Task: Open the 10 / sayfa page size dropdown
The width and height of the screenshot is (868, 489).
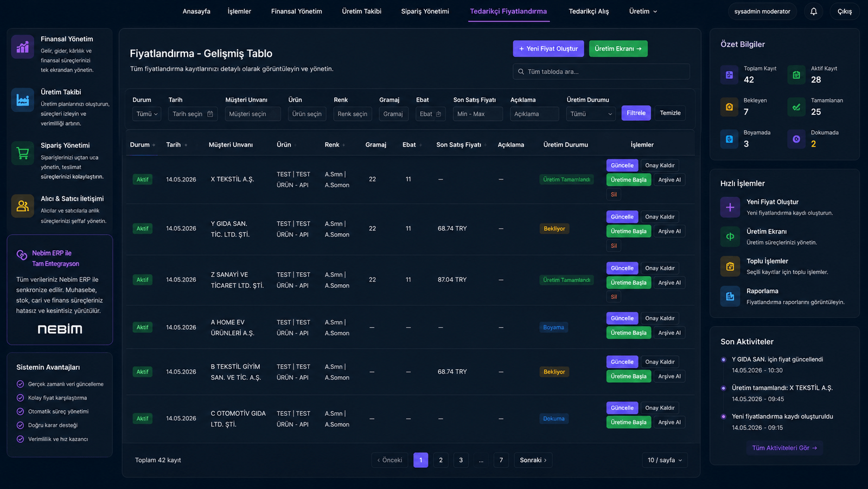Action: (665, 460)
